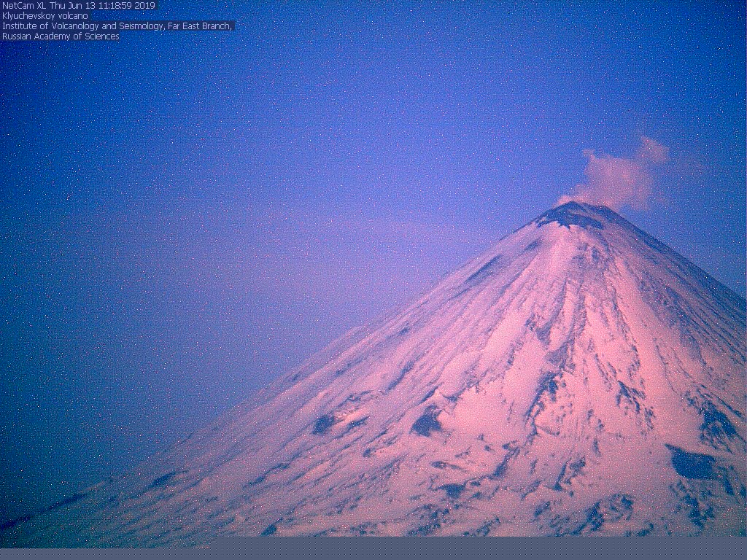This screenshot has height=560, width=747.
Task: Click the 'Russian Academy of Sciences' caption
Action: tap(61, 36)
